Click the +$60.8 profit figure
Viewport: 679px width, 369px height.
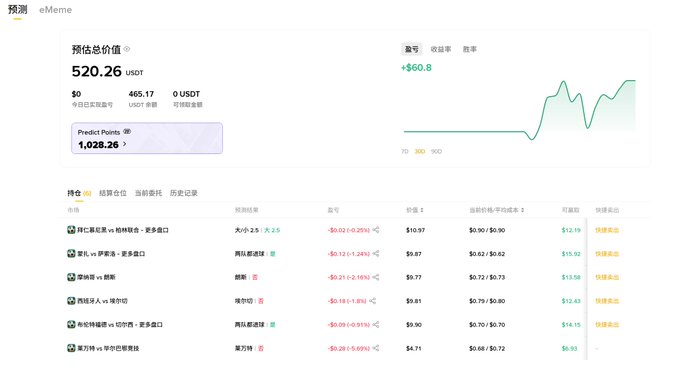click(x=416, y=68)
